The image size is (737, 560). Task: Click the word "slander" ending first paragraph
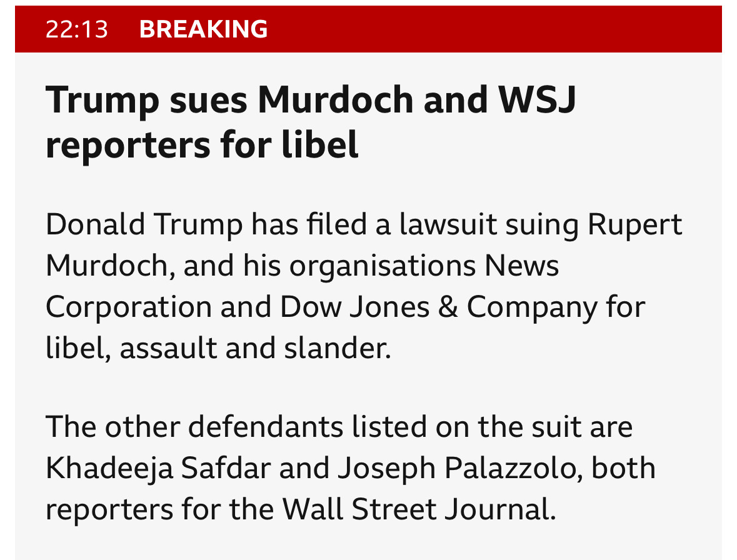[337, 348]
